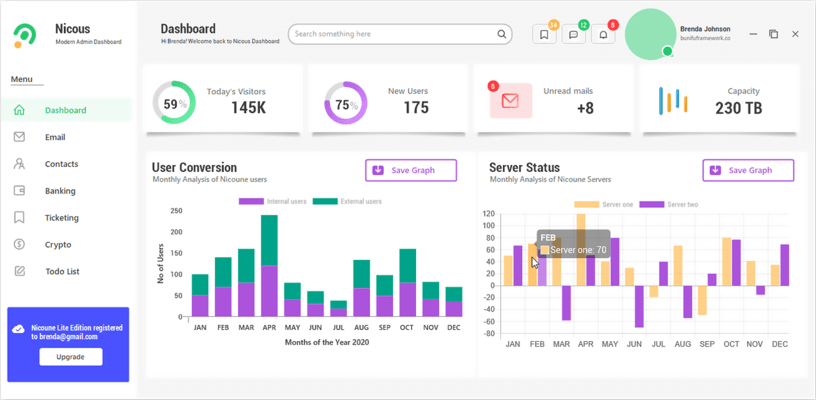Click the Nicous logo icon
This screenshot has height=400, width=816.
pos(25,35)
